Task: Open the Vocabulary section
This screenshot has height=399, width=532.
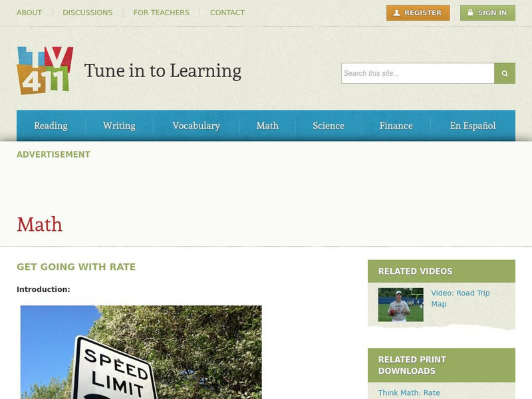Action: (x=196, y=126)
